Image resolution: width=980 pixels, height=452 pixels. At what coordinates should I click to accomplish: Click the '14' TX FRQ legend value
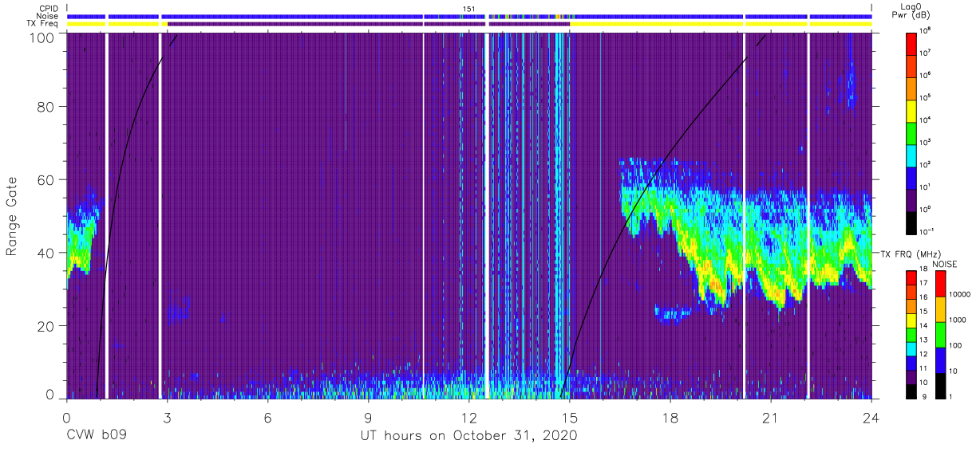click(x=923, y=325)
